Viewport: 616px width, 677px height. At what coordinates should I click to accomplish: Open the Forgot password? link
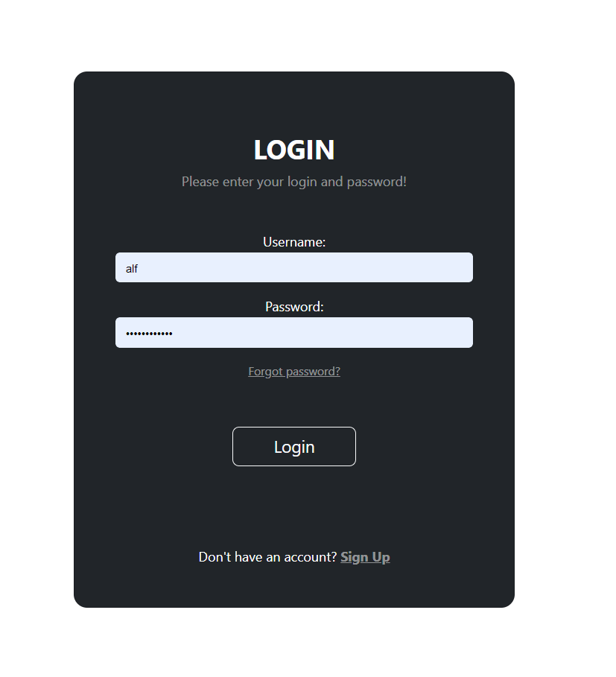pos(294,372)
